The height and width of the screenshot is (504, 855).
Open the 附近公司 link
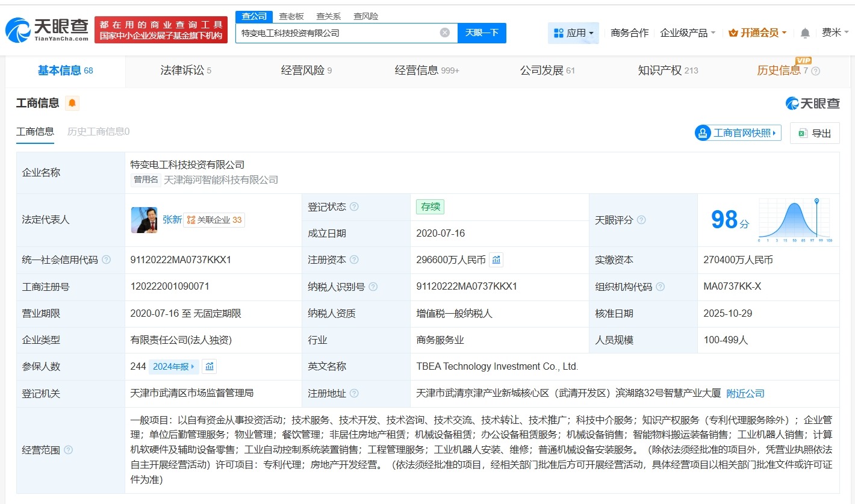[745, 393]
